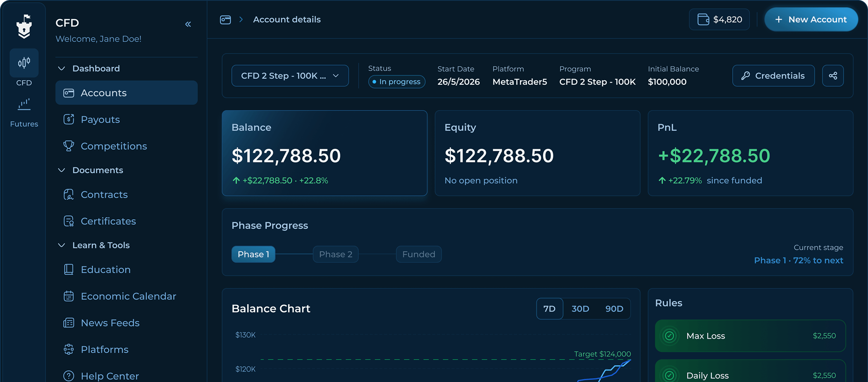Click the News Feeds newspaper icon
Screen dimensions: 868x382
click(x=69, y=323)
